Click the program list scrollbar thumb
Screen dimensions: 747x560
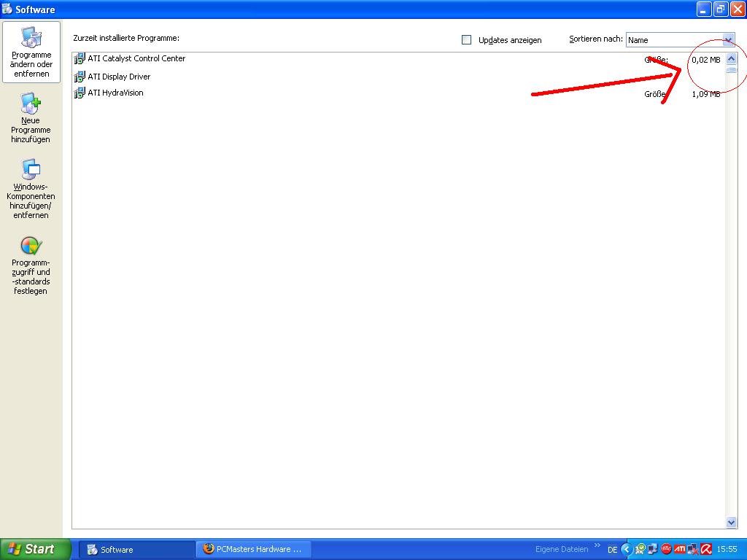[x=731, y=70]
